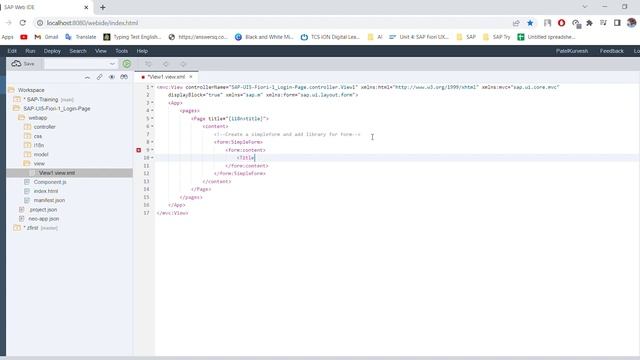Click the closing mvc:View tag on line 17
The width and height of the screenshot is (640, 360).
[x=172, y=213]
